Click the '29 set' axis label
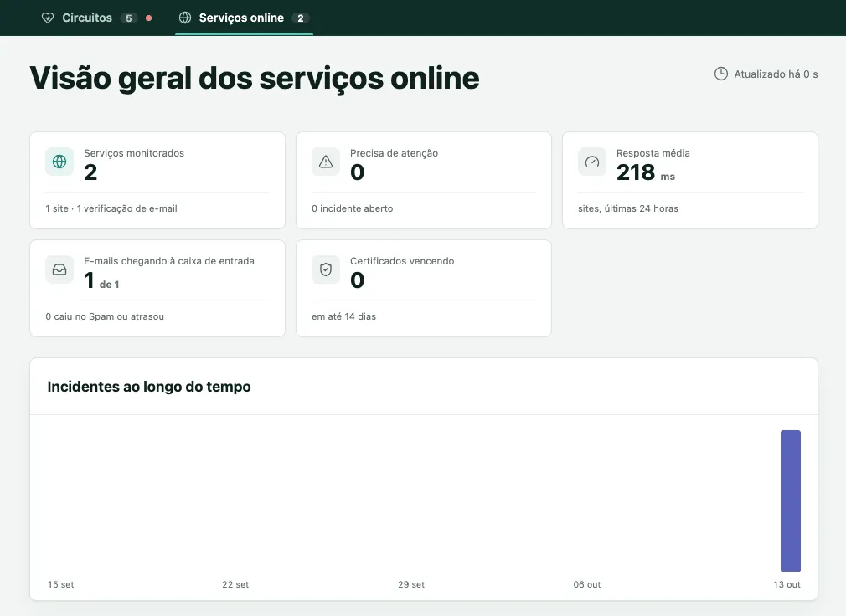 411,584
